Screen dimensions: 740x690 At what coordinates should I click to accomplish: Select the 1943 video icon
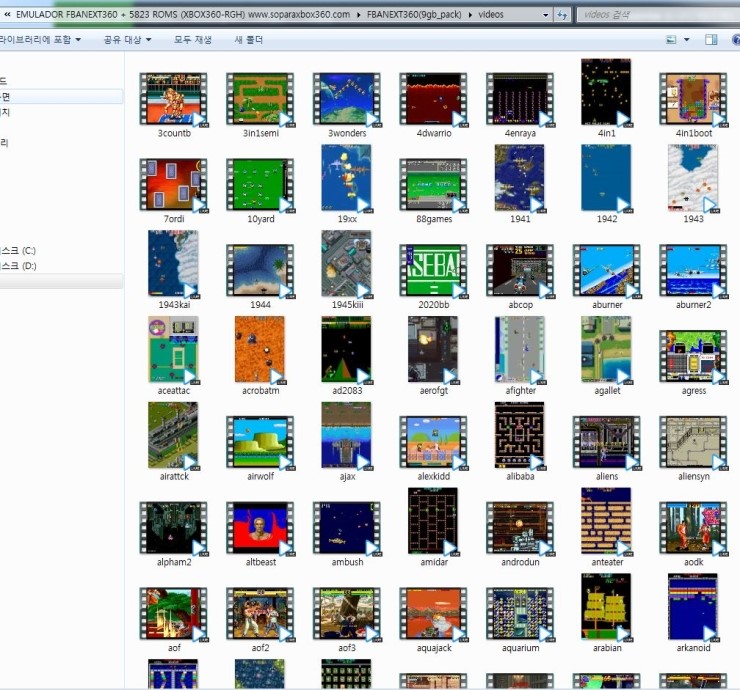click(693, 178)
